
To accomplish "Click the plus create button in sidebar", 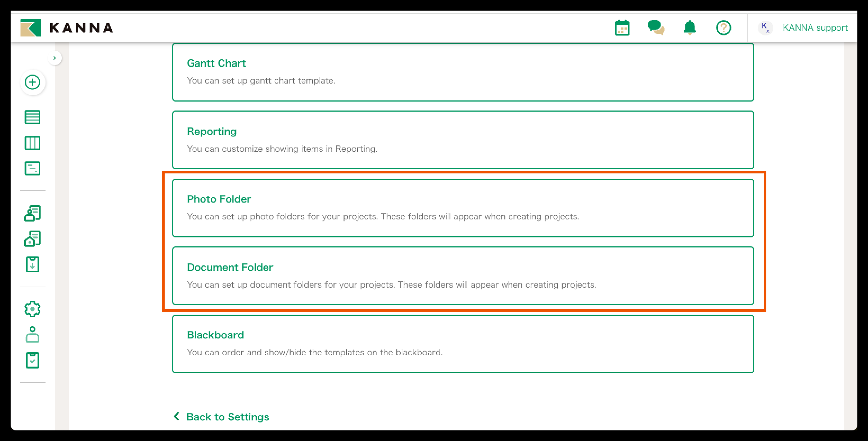I will [x=33, y=82].
